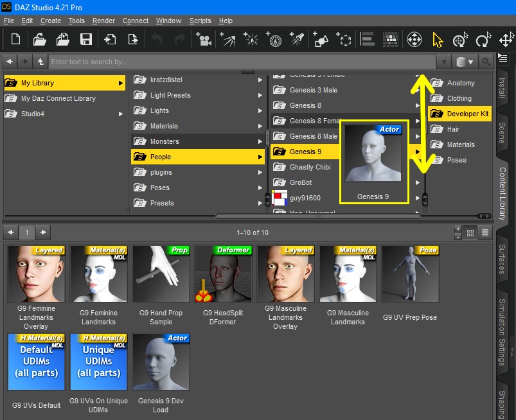Click the content search text field
516x420 pixels.
tap(242, 62)
